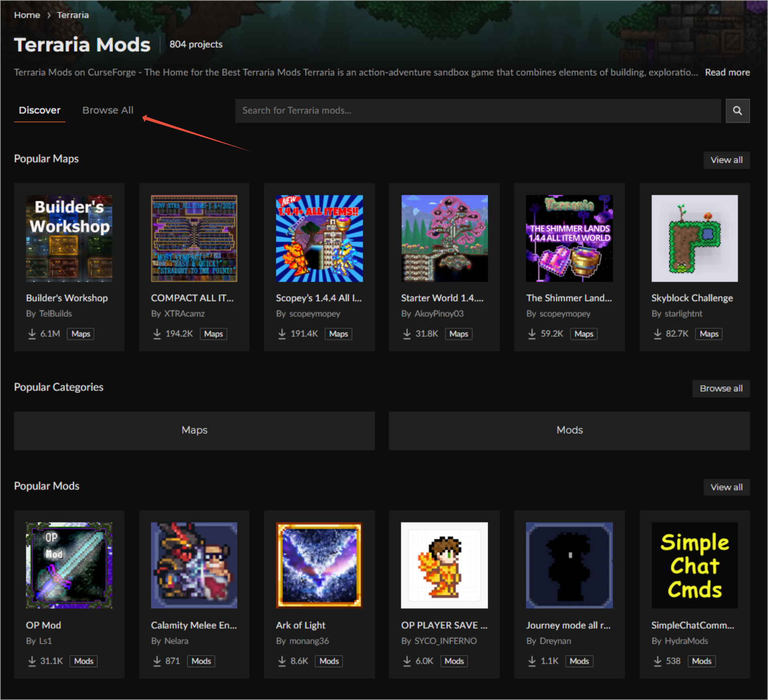
Task: Click download icon on COMPACT ALL IT... card
Action: click(157, 334)
